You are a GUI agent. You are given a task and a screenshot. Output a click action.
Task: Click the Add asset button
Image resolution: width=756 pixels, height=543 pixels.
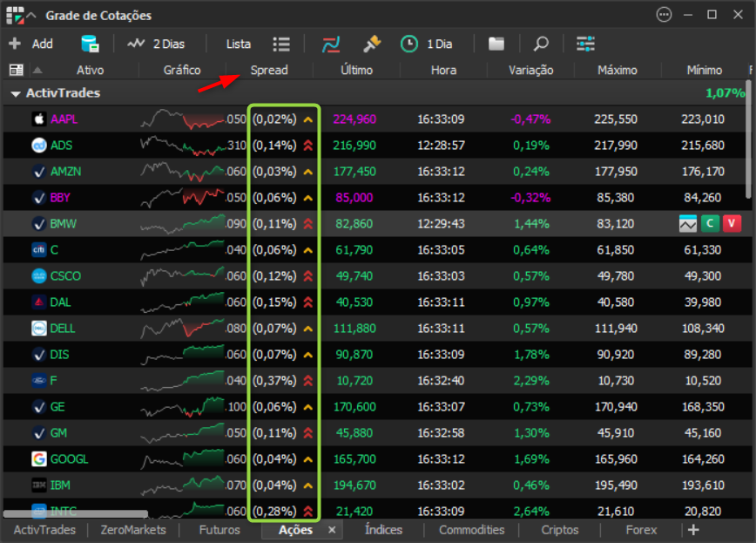(x=30, y=44)
